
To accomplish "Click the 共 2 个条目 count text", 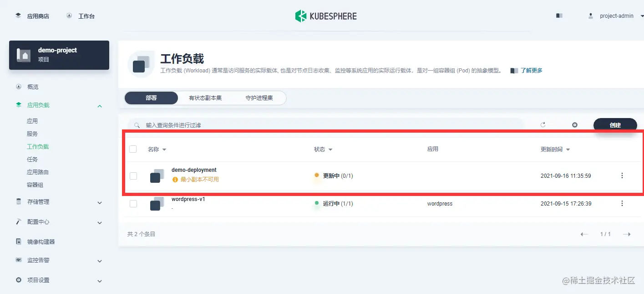I will tap(141, 234).
